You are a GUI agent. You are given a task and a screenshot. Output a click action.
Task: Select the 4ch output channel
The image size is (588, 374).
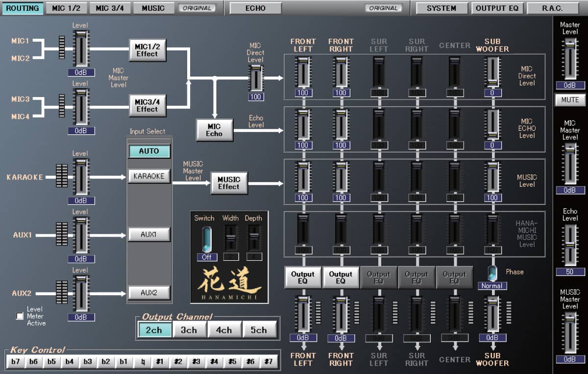(x=224, y=330)
